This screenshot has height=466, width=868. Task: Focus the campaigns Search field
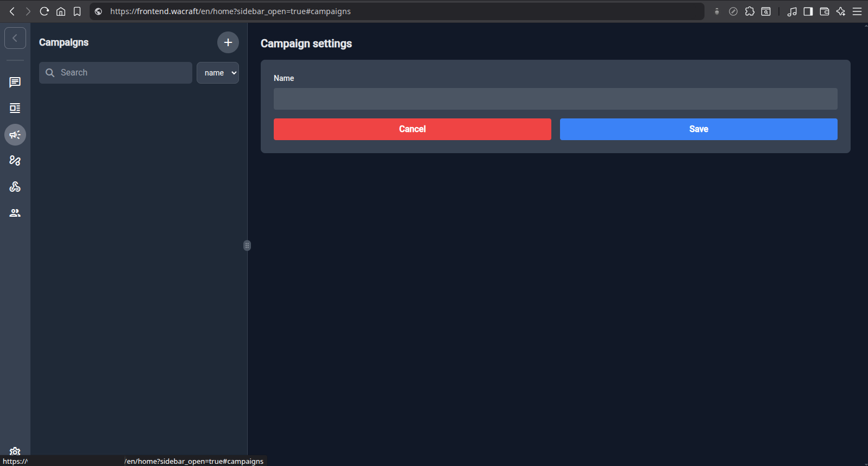click(x=116, y=73)
